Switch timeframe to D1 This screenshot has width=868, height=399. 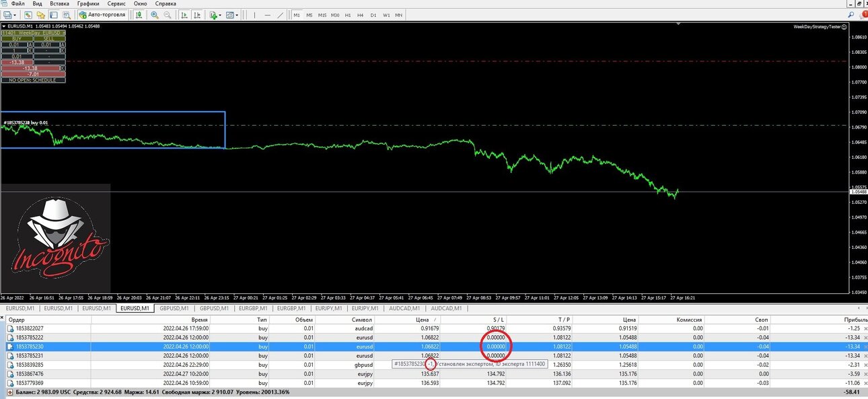point(373,15)
